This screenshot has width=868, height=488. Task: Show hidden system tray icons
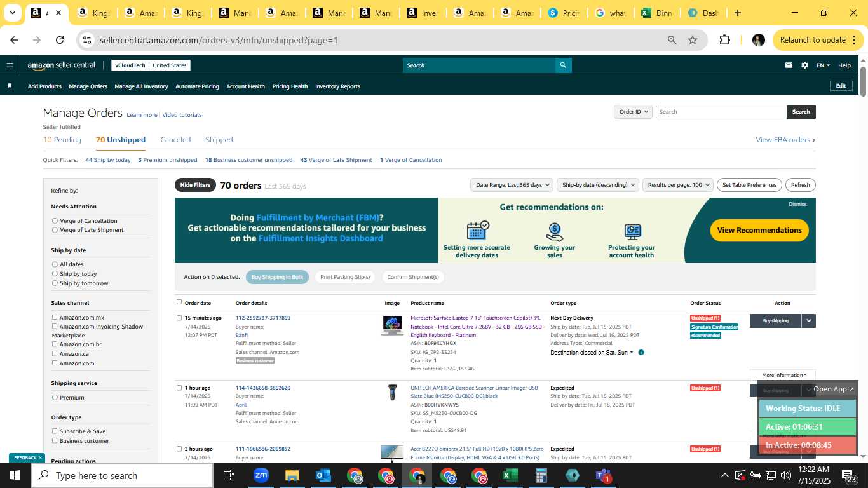pyautogui.click(x=724, y=475)
